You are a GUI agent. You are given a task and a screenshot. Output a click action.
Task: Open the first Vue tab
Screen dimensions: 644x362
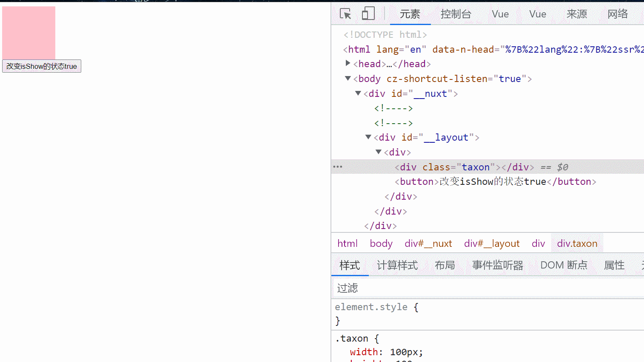[x=500, y=14]
